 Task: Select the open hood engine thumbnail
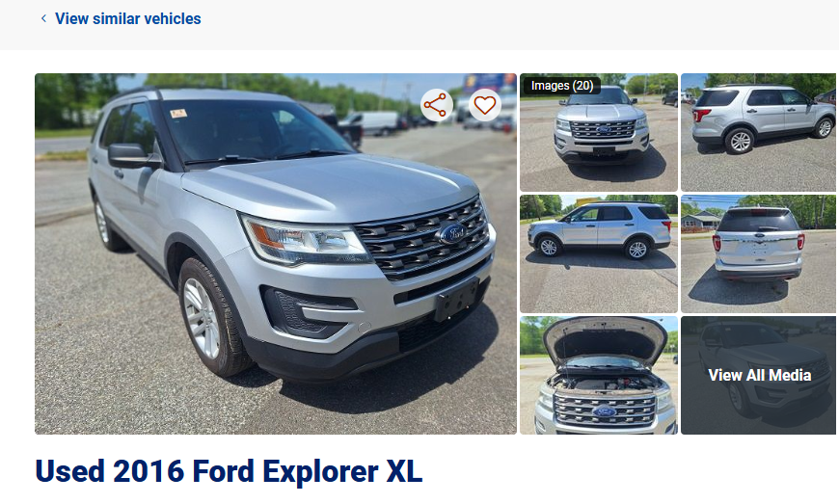point(599,375)
